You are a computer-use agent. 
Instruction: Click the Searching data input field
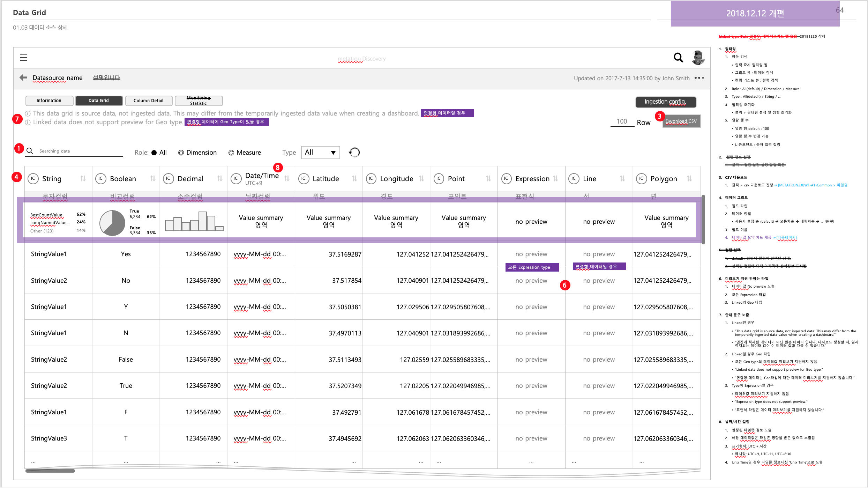point(74,151)
